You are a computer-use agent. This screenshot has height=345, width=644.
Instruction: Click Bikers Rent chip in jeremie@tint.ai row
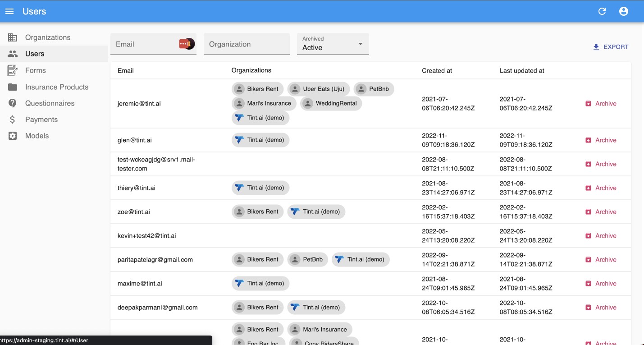click(x=258, y=89)
